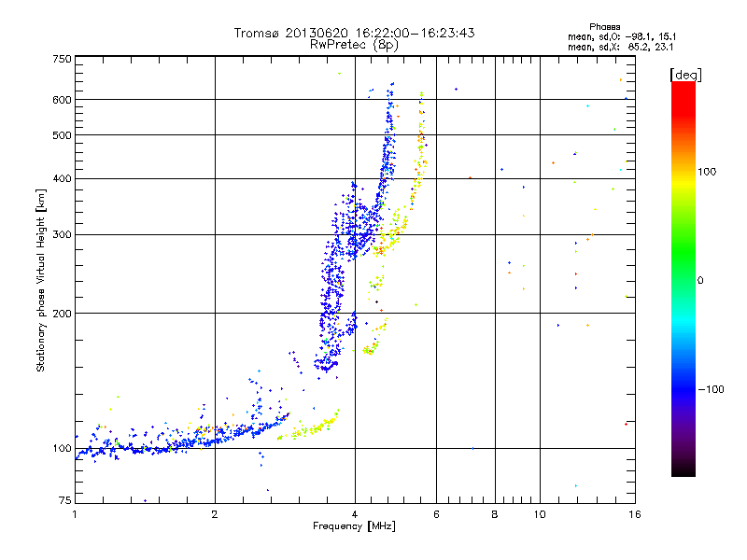The image size is (747, 560).
Task: Select the 'mean, sd,O: -98.1, 15.1' line
Action: point(622,36)
